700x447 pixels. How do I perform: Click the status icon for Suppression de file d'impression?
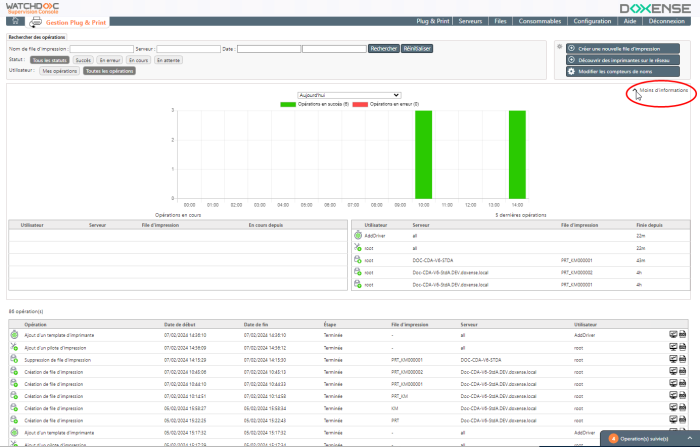(x=15, y=359)
